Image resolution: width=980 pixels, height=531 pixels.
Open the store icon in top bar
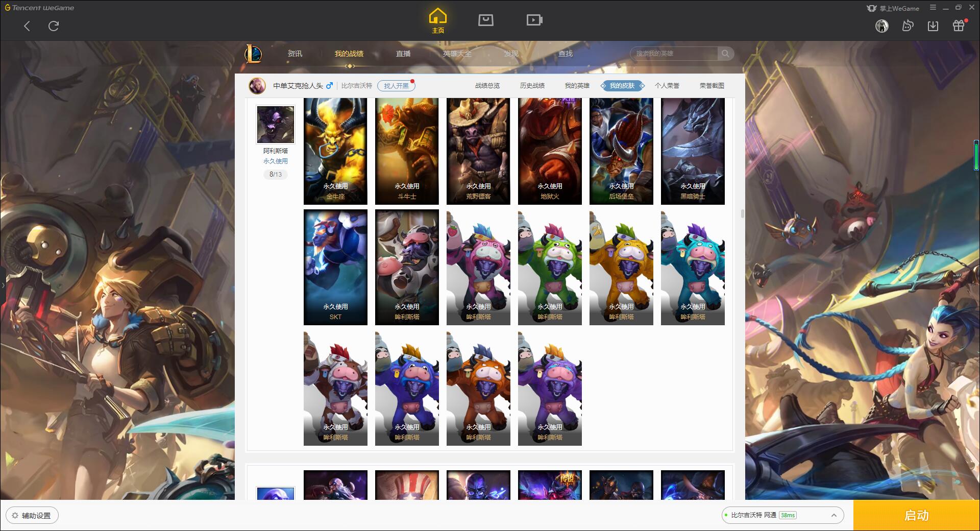pos(485,20)
